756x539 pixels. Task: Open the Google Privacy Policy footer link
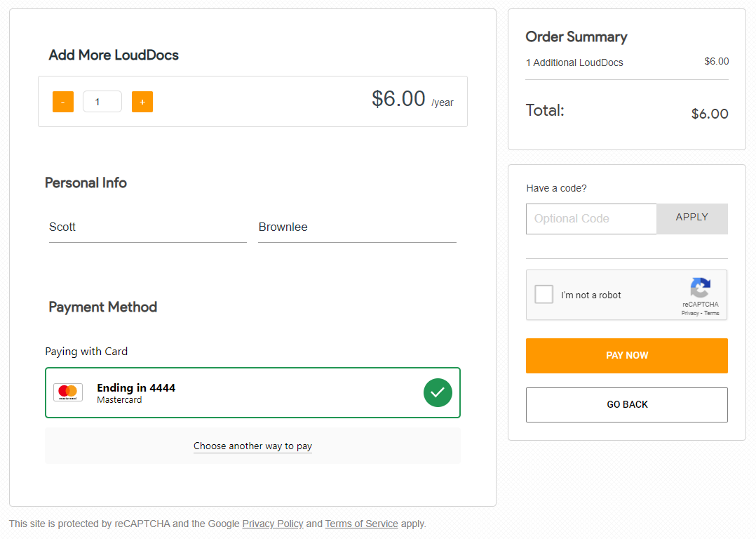click(x=273, y=524)
